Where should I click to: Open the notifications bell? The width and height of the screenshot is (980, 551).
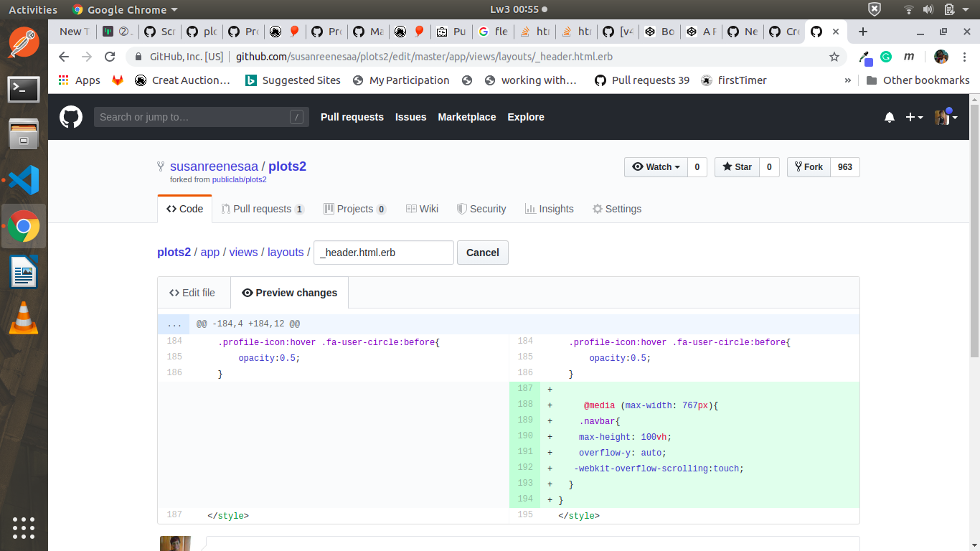(x=890, y=117)
